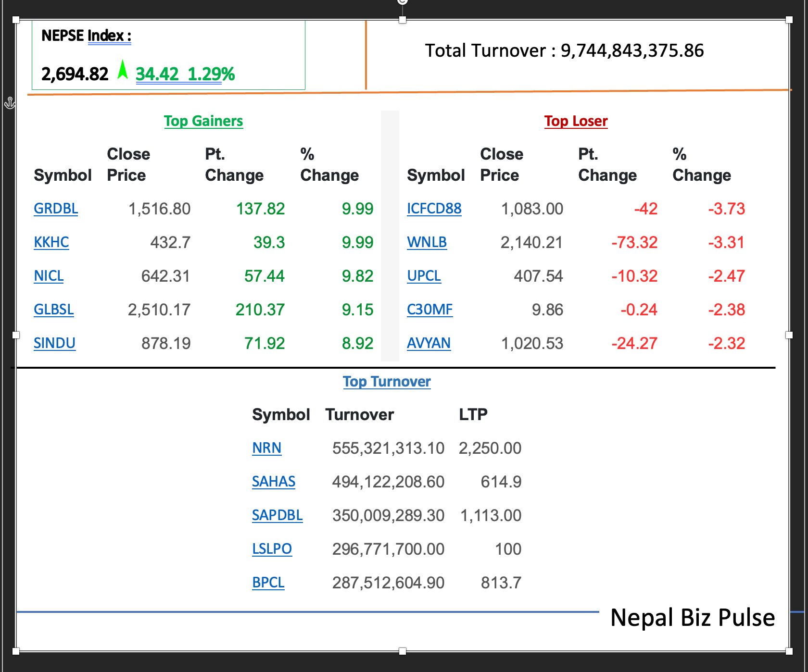Screen dimensions: 808x672
Task: Click the Top Loser heading link
Action: pos(576,121)
